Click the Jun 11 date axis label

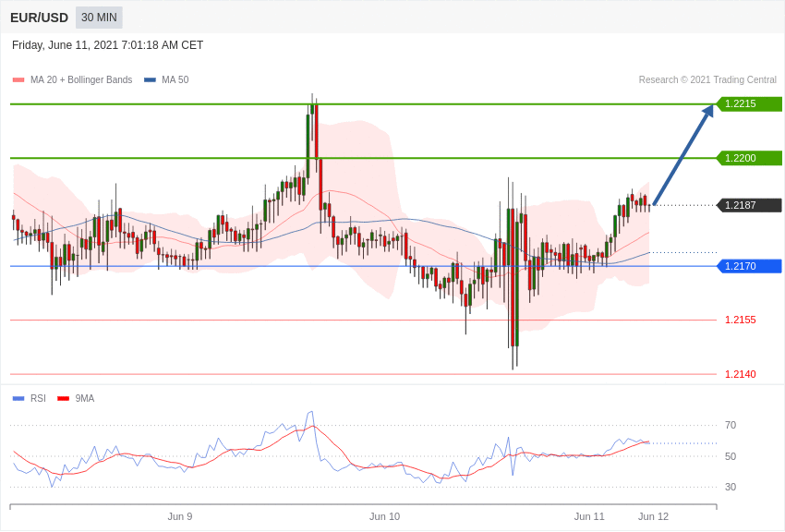[589, 517]
